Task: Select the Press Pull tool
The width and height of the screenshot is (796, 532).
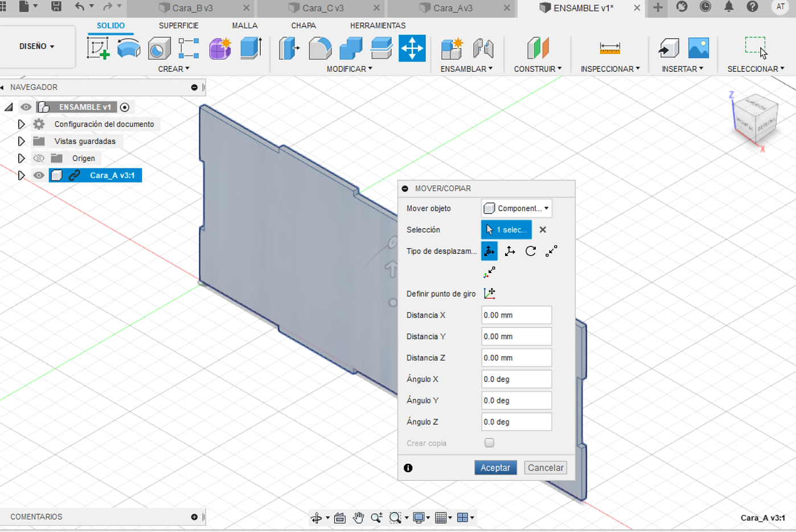Action: pyautogui.click(x=289, y=48)
